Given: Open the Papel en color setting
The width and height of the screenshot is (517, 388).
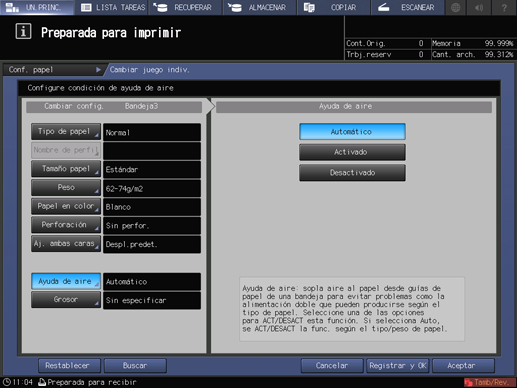Looking at the screenshot, I should (66, 206).
